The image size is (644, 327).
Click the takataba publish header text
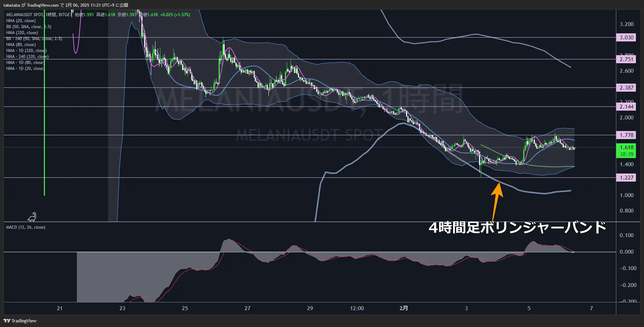(x=66, y=5)
